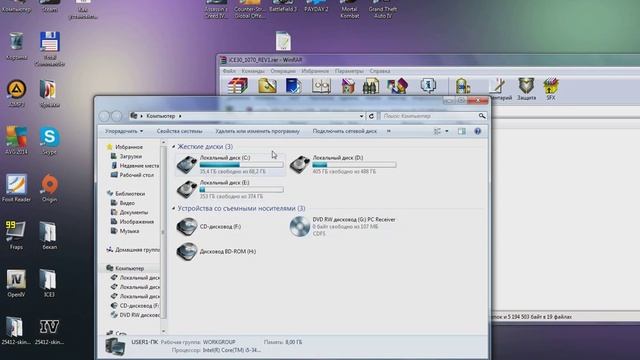Screen dimensions: 640x360
Task: Open the Операции menu in WinRAR
Action: [283, 71]
